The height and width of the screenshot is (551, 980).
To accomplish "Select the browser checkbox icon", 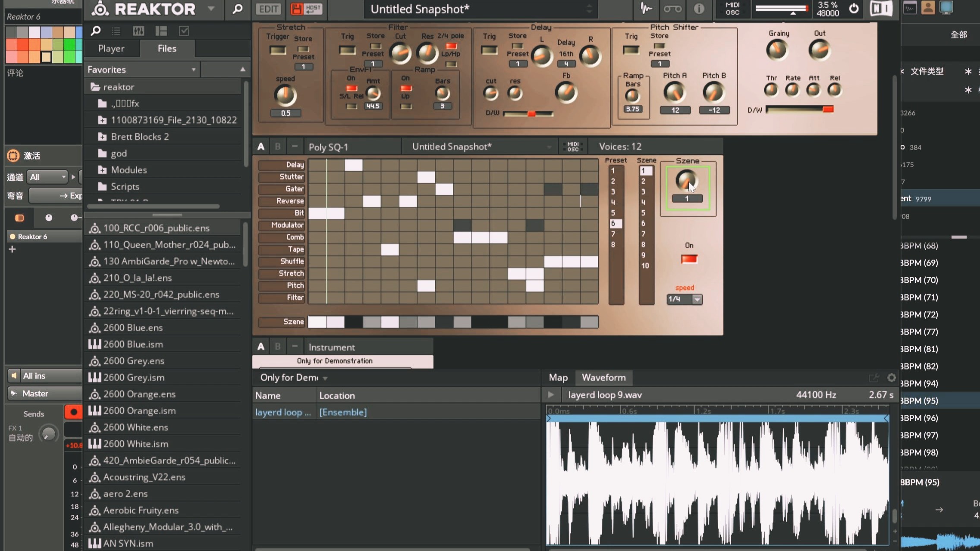I will click(184, 31).
